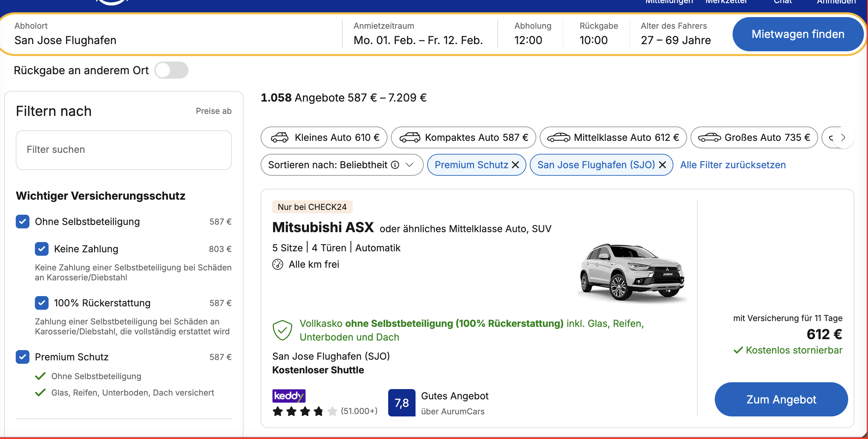Open the Mitsubishi ASX car image

point(632,272)
